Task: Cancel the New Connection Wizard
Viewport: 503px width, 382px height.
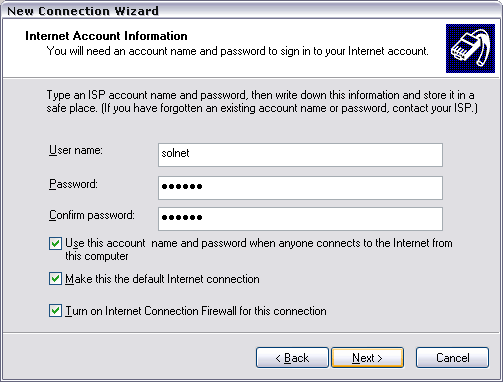Action: pos(452,358)
